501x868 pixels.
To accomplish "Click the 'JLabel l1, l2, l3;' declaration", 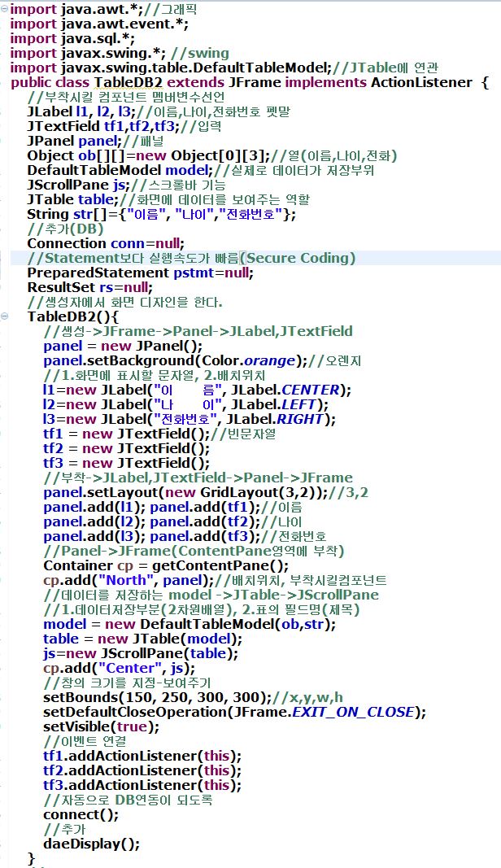I will 159,111.
